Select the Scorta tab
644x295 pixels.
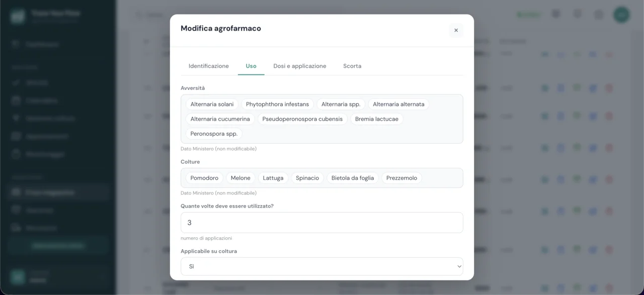pyautogui.click(x=352, y=66)
